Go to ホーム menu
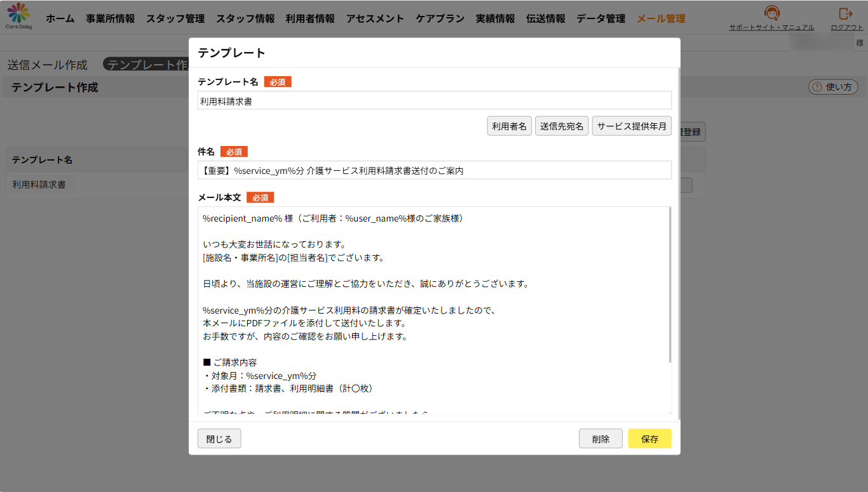The width and height of the screenshot is (868, 492). click(60, 18)
